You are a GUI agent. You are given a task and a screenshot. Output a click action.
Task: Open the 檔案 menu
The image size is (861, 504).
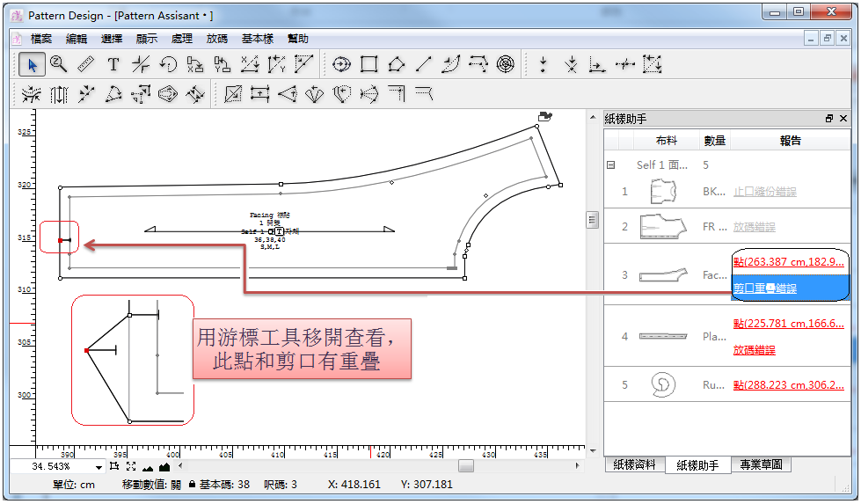point(41,39)
